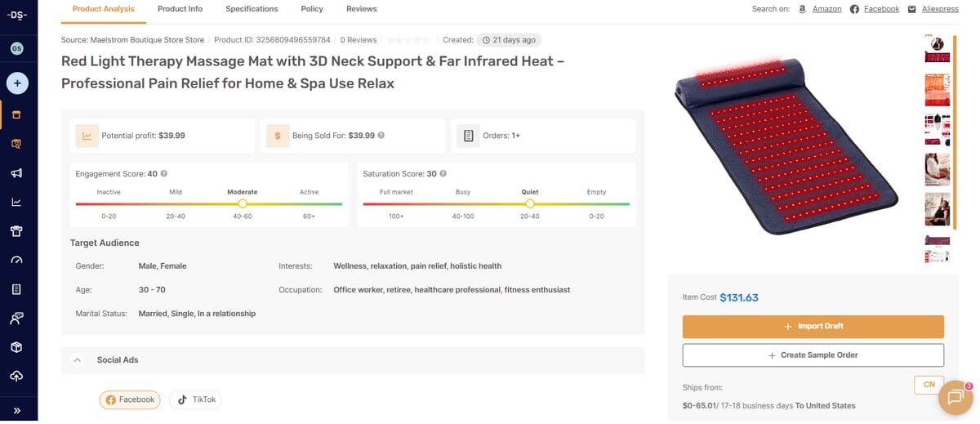This screenshot has height=424, width=980.
Task: Click the t-shirt icon in left sidebar
Action: tap(16, 231)
